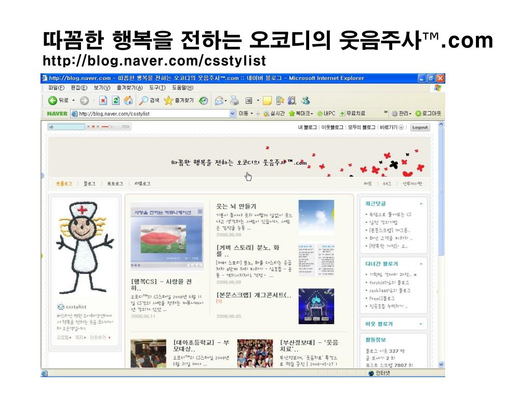Open the Mail envelope icon

pyautogui.click(x=220, y=100)
